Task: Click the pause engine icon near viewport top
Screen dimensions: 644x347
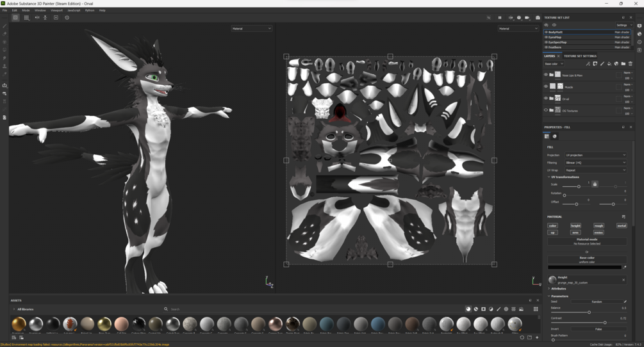Action: (500, 18)
